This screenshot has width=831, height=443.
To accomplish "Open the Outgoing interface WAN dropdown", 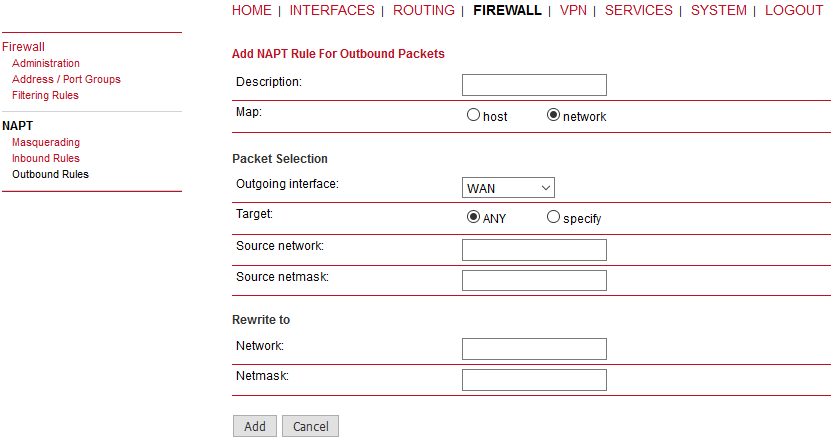I will point(508,188).
